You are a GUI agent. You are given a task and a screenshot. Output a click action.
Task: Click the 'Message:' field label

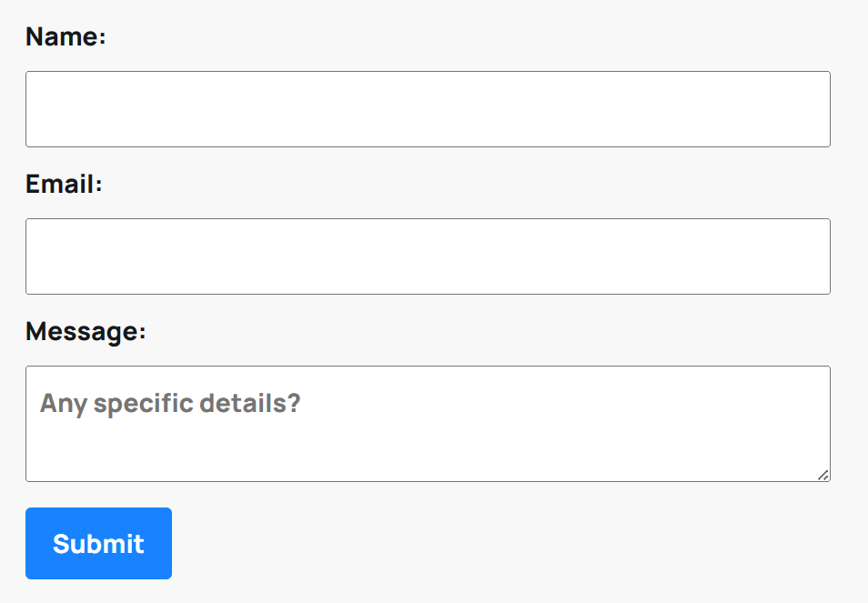tap(84, 331)
